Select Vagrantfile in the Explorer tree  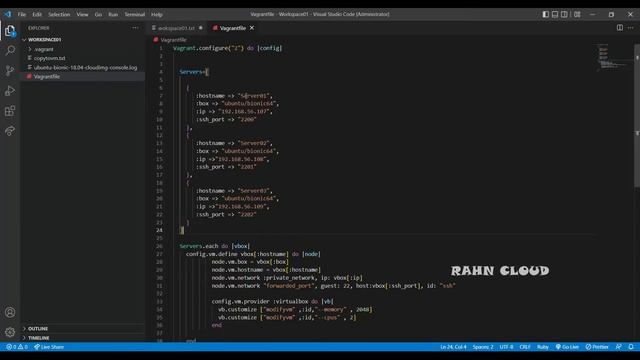click(83, 76)
